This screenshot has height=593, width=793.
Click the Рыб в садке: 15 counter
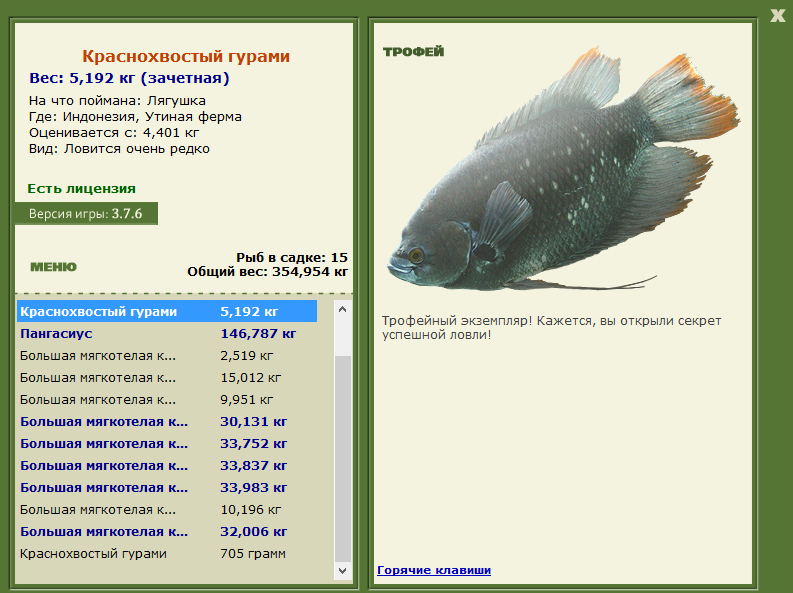click(292, 258)
